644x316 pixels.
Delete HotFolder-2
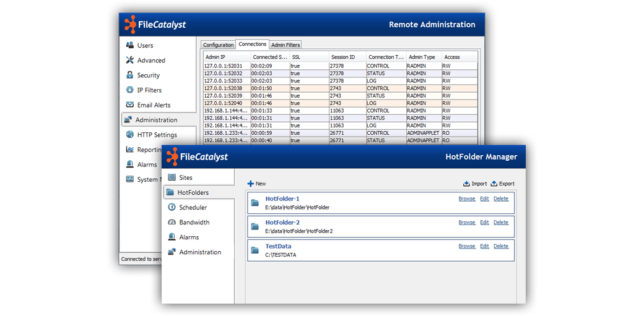point(501,223)
